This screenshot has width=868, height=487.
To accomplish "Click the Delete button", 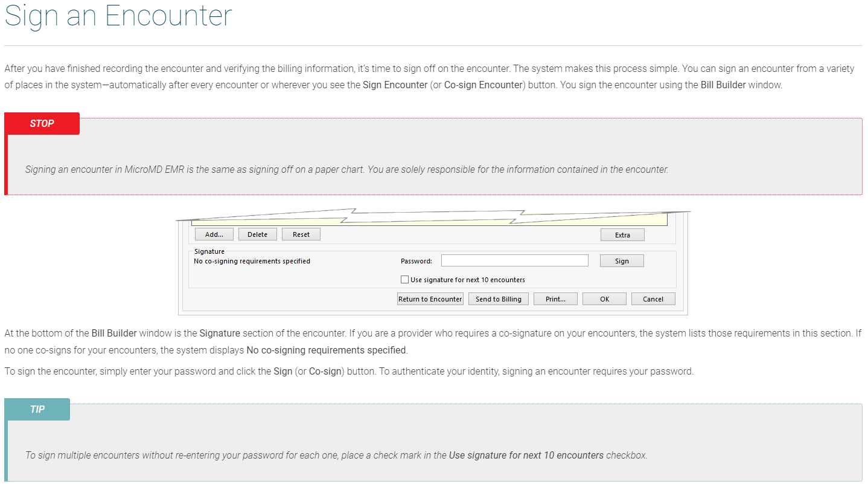I will [x=257, y=234].
